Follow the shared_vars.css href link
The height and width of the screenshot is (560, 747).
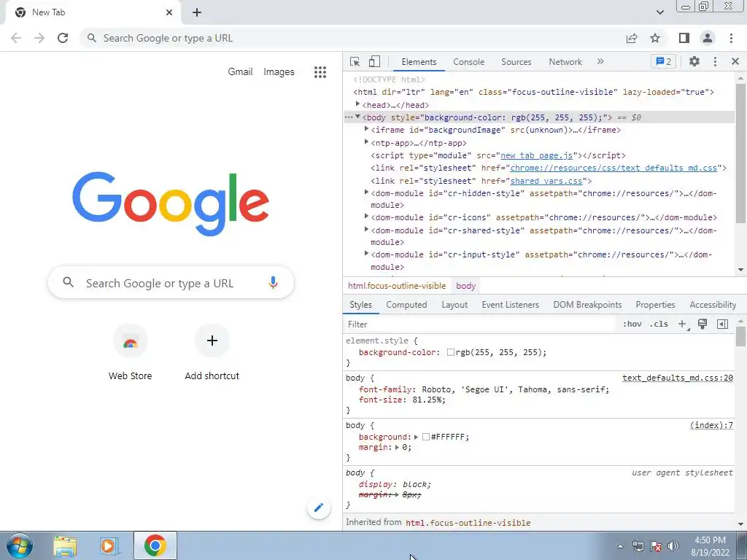point(546,181)
